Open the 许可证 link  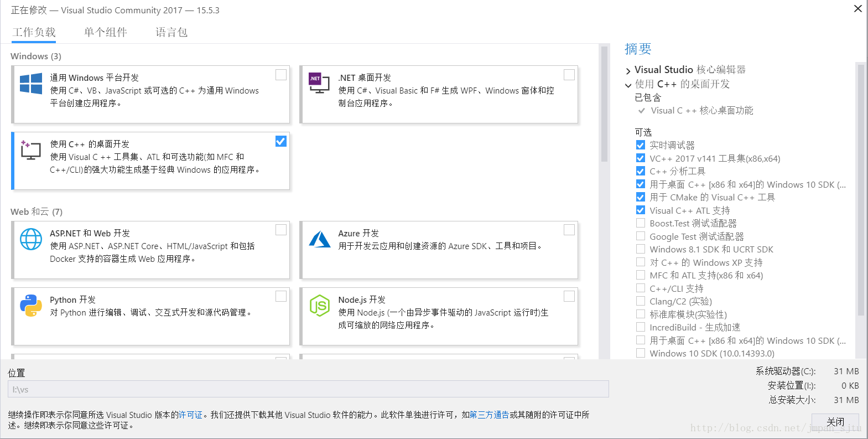point(191,415)
